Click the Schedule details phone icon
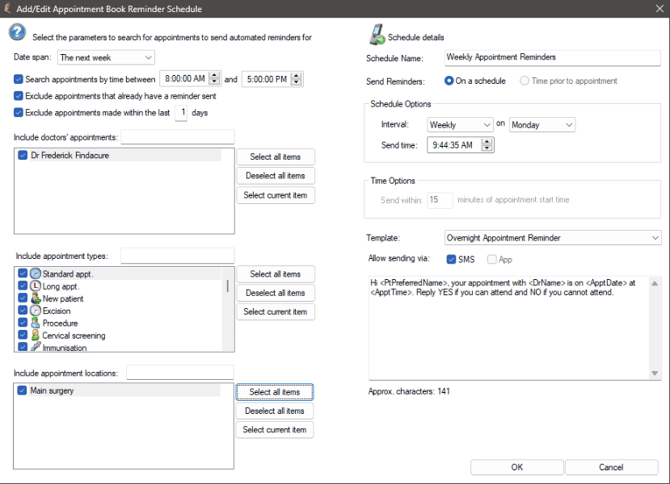 click(377, 36)
